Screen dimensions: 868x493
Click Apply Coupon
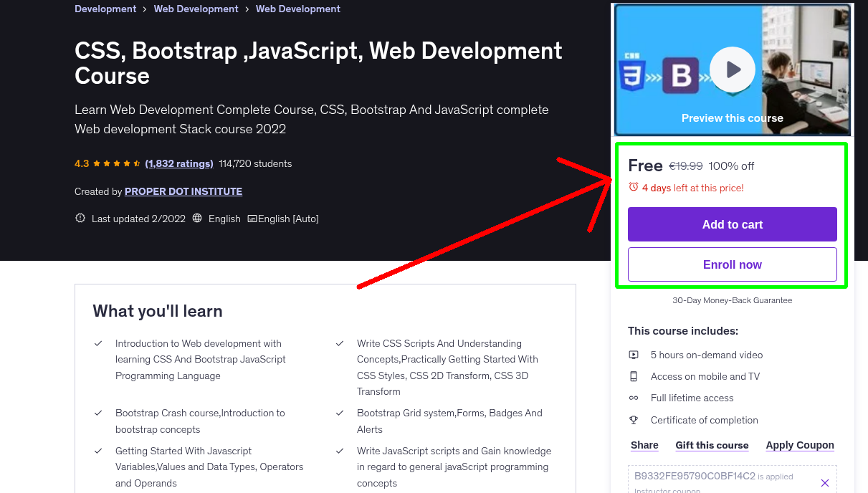click(800, 445)
